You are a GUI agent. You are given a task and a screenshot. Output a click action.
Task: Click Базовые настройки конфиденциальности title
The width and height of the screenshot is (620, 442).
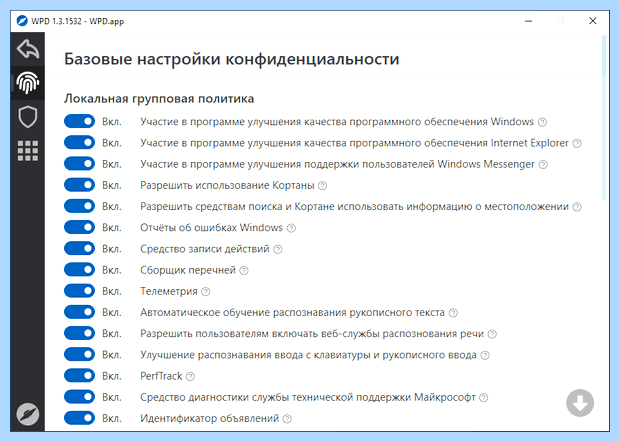[x=232, y=59]
